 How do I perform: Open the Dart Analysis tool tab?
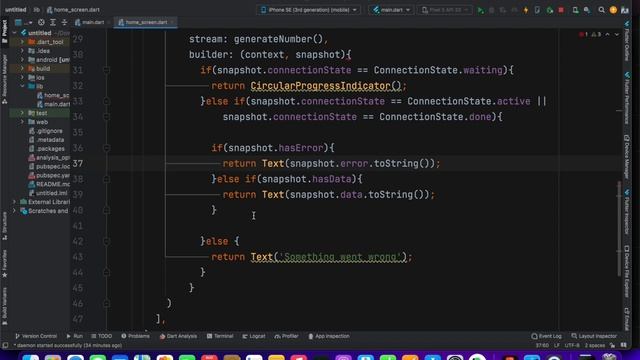[178, 336]
